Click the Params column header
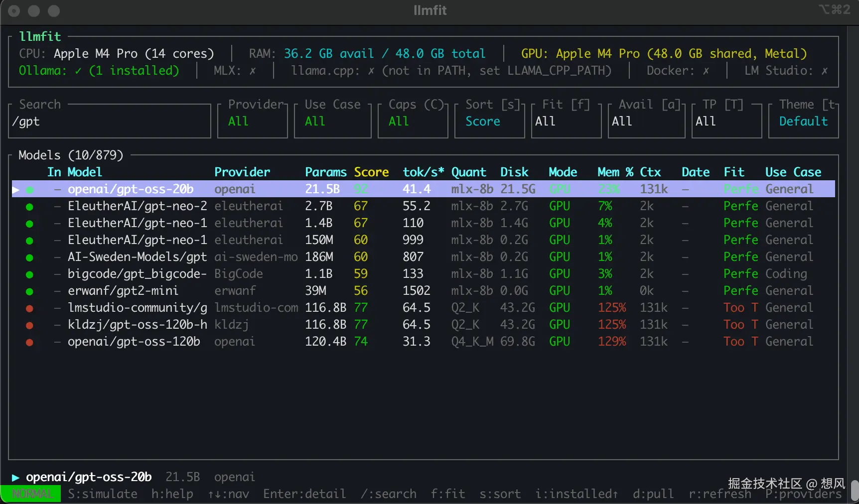The image size is (859, 504). 326,172
